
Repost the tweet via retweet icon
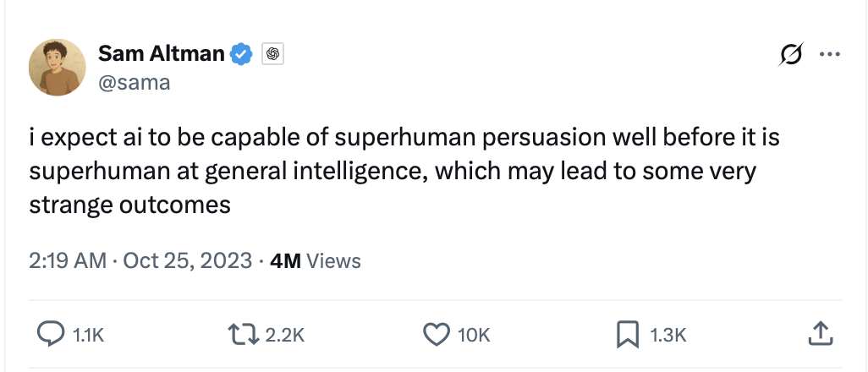click(245, 335)
